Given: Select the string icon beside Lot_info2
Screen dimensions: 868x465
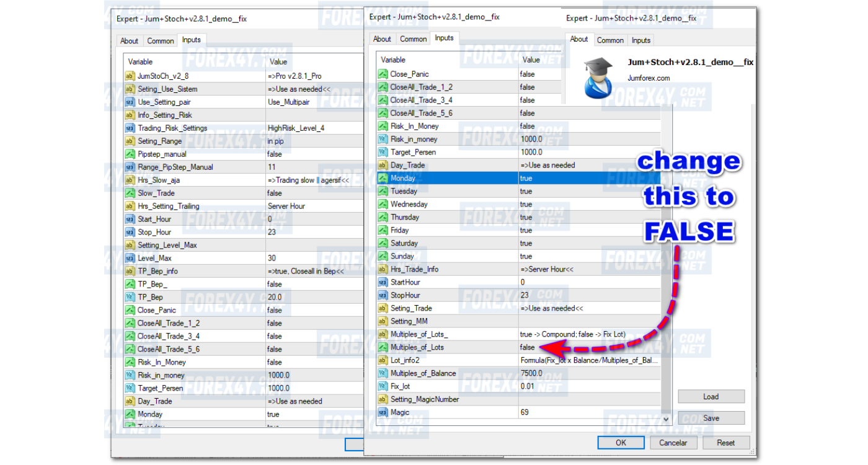Looking at the screenshot, I should (383, 360).
